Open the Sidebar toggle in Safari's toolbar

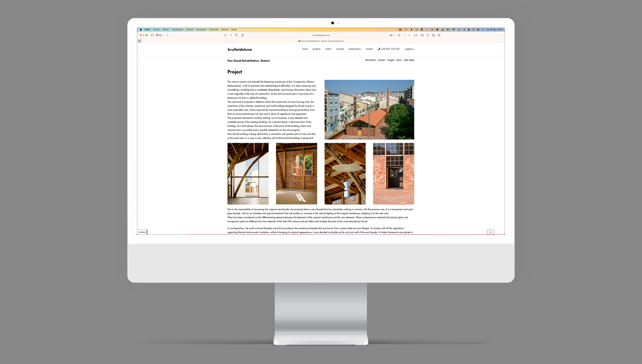(152, 35)
